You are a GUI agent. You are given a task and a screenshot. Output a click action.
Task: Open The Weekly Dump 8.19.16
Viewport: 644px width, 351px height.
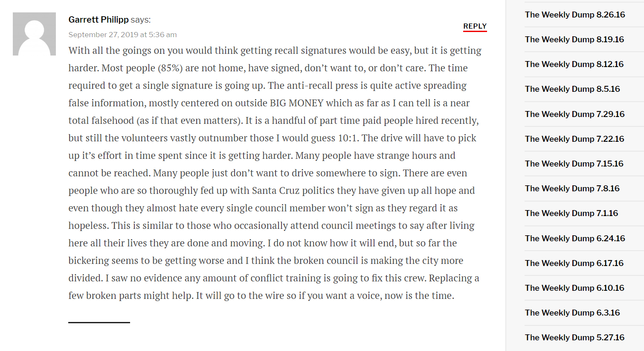[574, 39]
